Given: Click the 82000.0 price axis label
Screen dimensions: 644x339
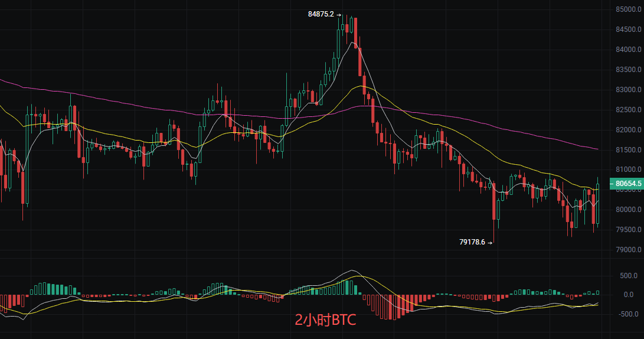Looking at the screenshot, I should 629,129.
